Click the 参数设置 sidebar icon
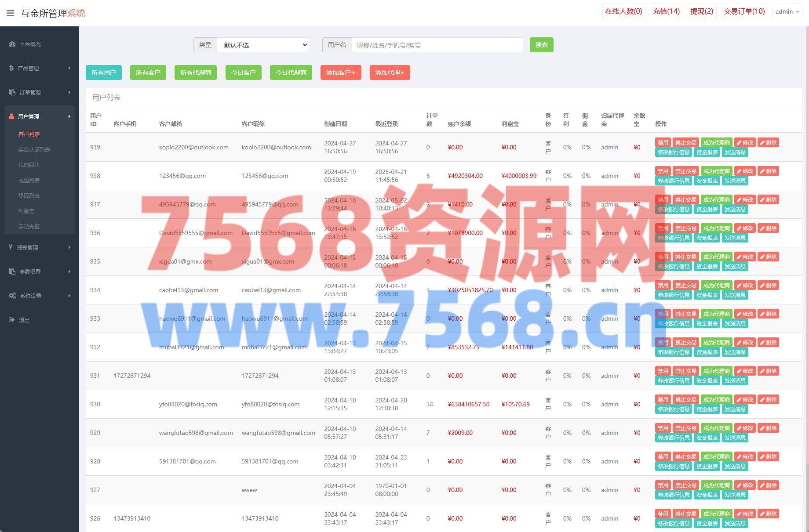The image size is (809, 532). coord(12,271)
